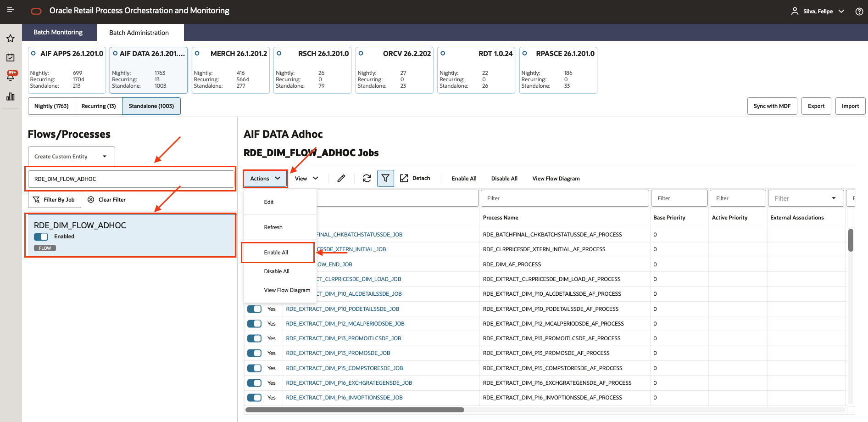Screen dimensions: 868x422
Task: Toggle switch for RDE_EXTRACT_DIM_P16_EXCHGRATEGENSDE_JOB
Action: 254,383
